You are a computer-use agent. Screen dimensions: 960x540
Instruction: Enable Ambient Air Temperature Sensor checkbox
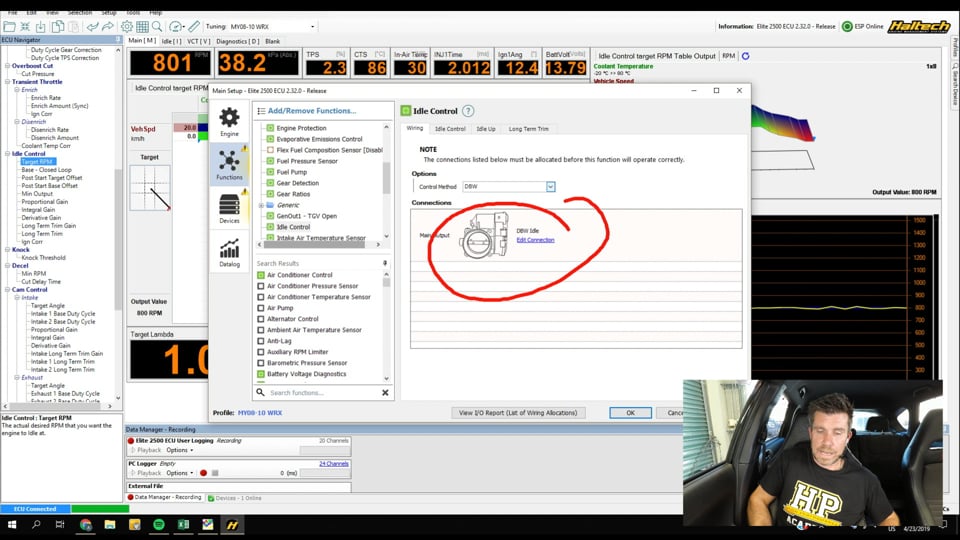[261, 330]
